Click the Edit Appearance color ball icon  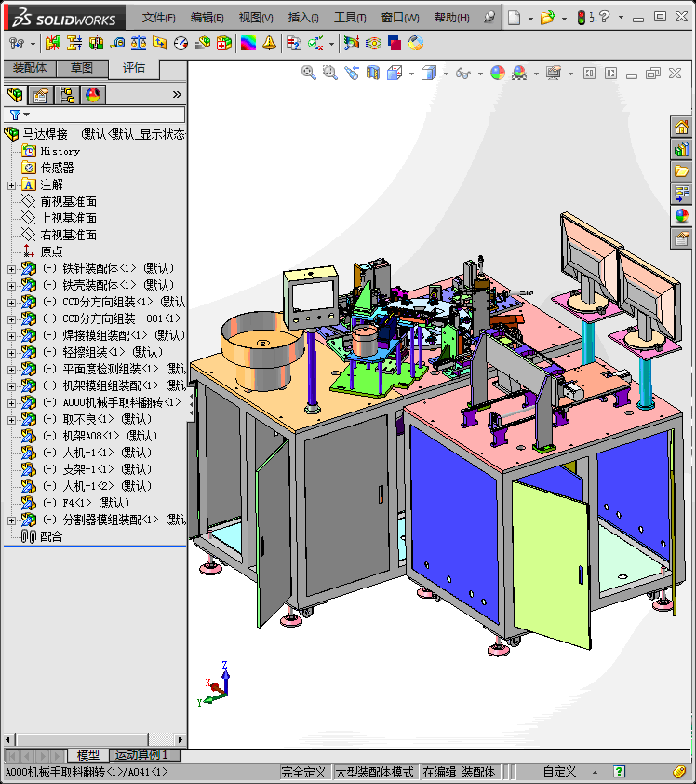(x=498, y=73)
